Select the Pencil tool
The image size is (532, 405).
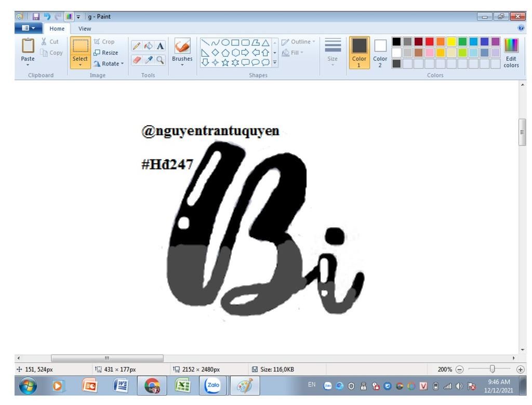137,45
